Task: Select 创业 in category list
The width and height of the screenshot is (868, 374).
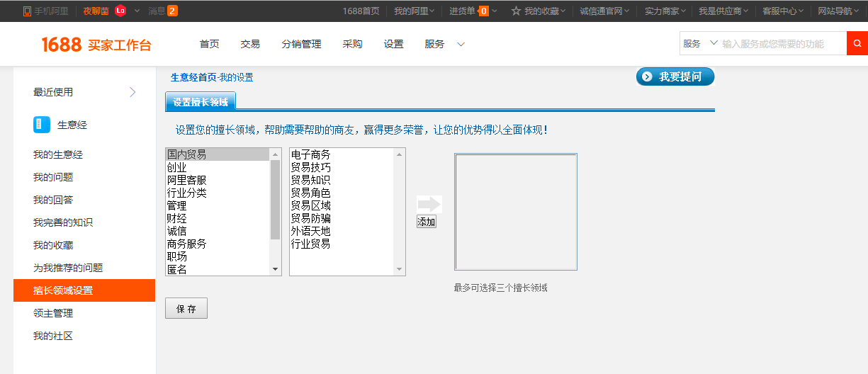Action: [218, 167]
